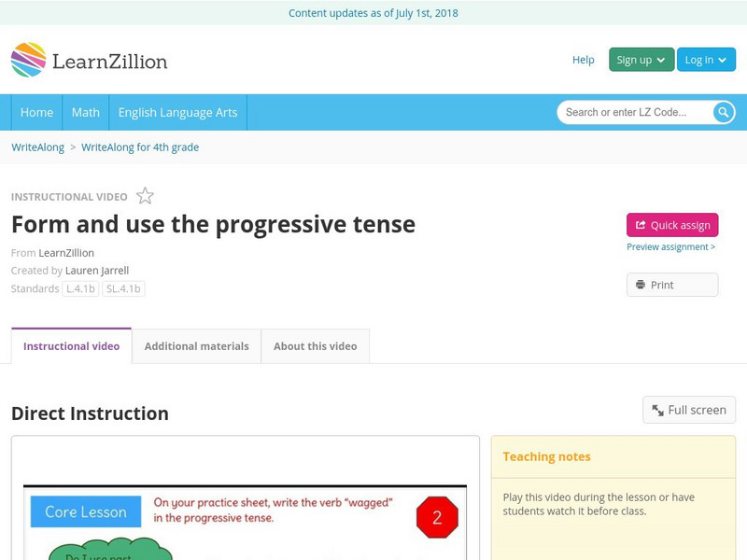Open the Sign up dropdown
The height and width of the screenshot is (560, 747).
[x=640, y=59]
